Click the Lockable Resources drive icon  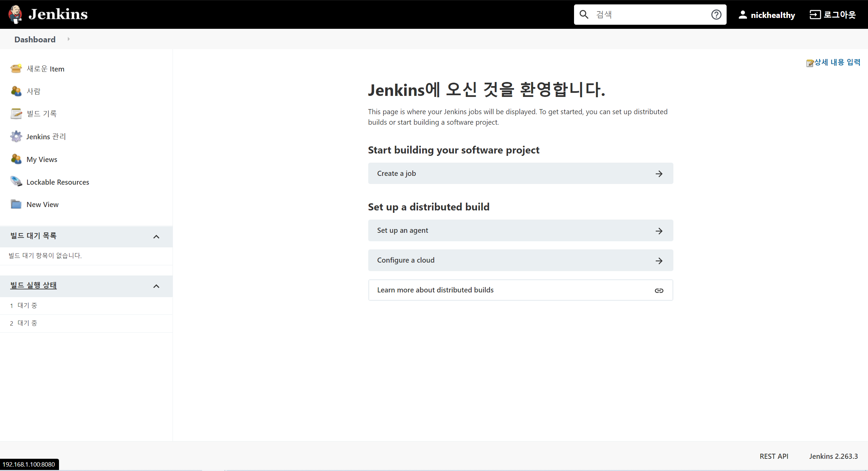[x=16, y=182]
